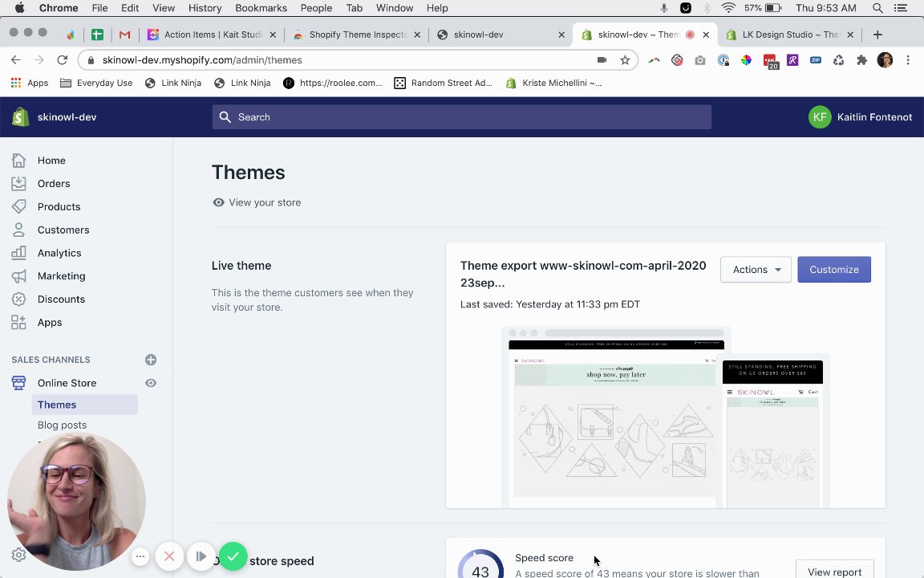Open recording options ellipsis button
This screenshot has height=578, width=924.
click(140, 556)
